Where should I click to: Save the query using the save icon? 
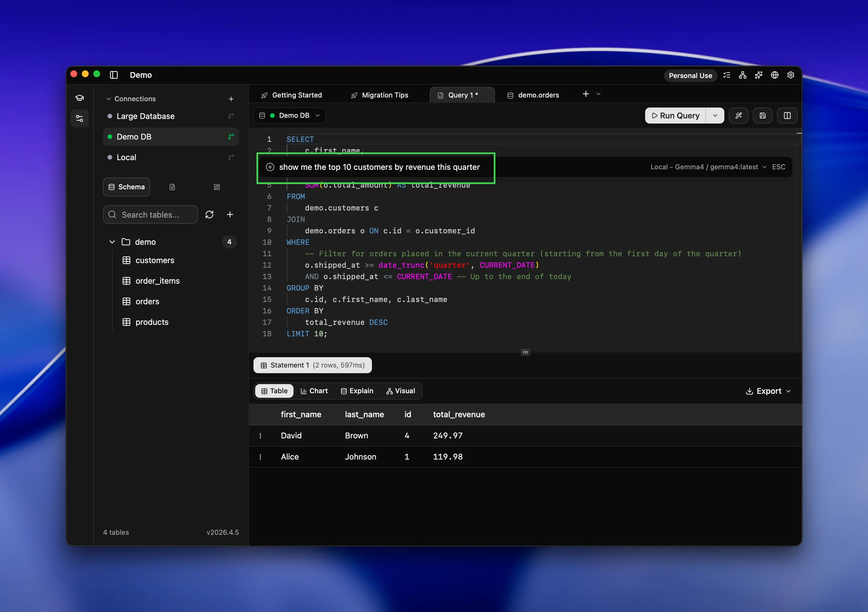point(762,116)
